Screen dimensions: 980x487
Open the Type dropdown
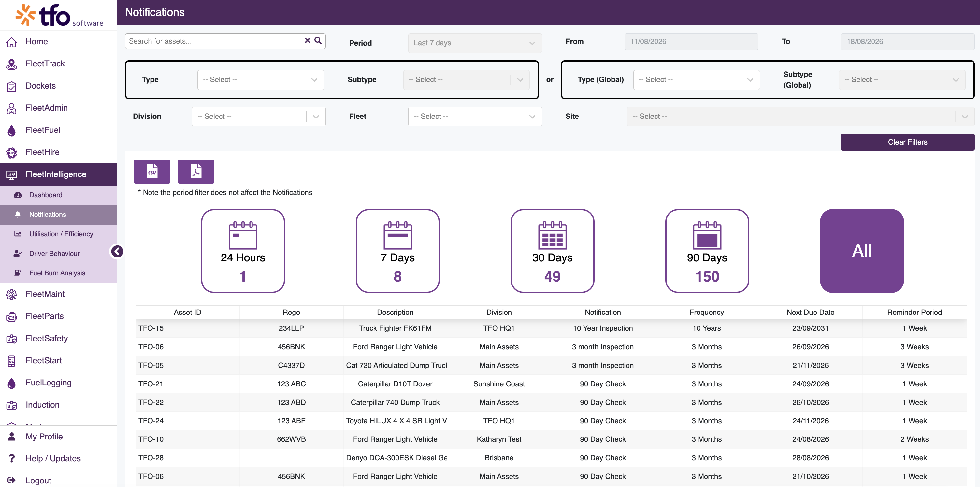tap(261, 80)
